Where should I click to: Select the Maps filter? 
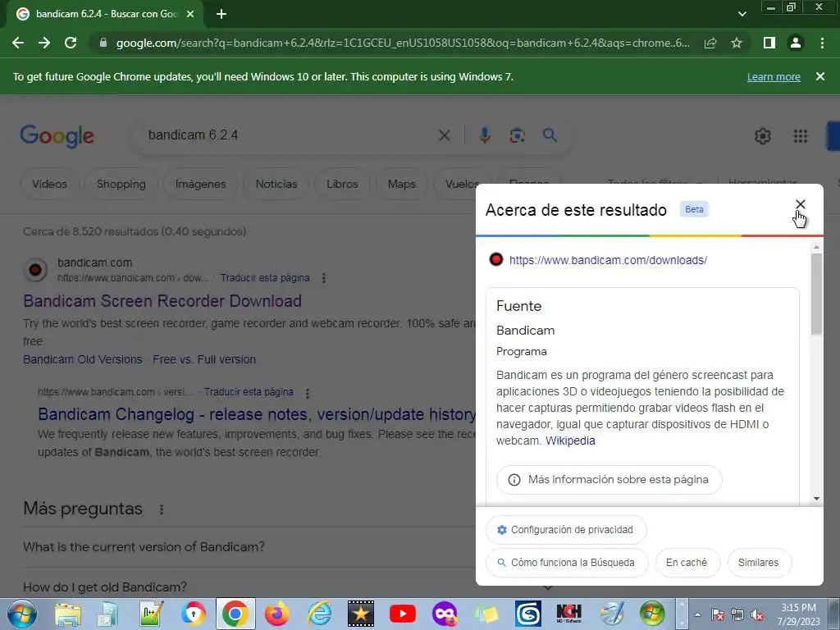402,184
